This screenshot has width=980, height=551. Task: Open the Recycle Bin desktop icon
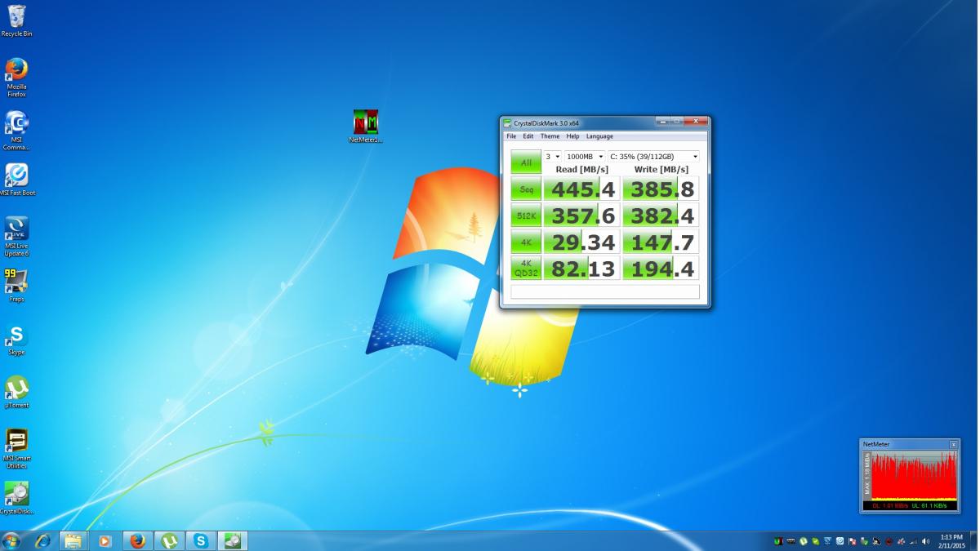[x=16, y=21]
